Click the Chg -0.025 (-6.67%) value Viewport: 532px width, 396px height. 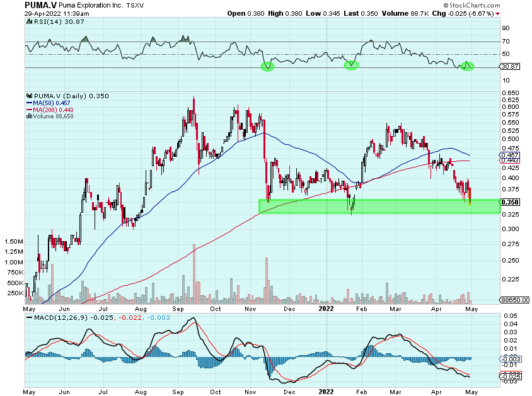pyautogui.click(x=463, y=14)
